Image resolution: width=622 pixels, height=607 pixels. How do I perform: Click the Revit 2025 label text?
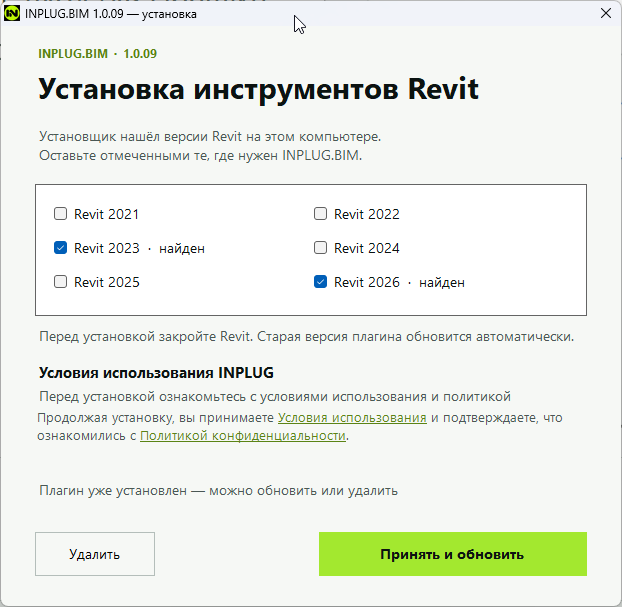point(107,282)
